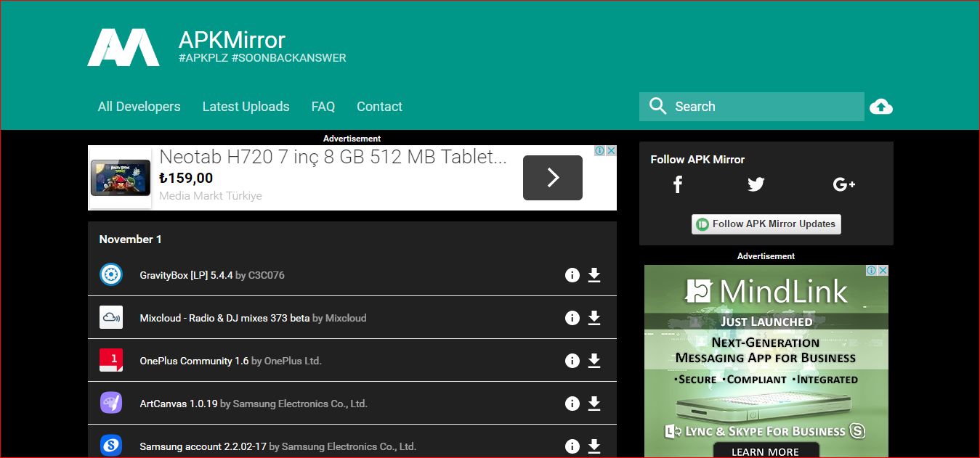Click the Search input field
This screenshot has width=980, height=458.
click(752, 107)
